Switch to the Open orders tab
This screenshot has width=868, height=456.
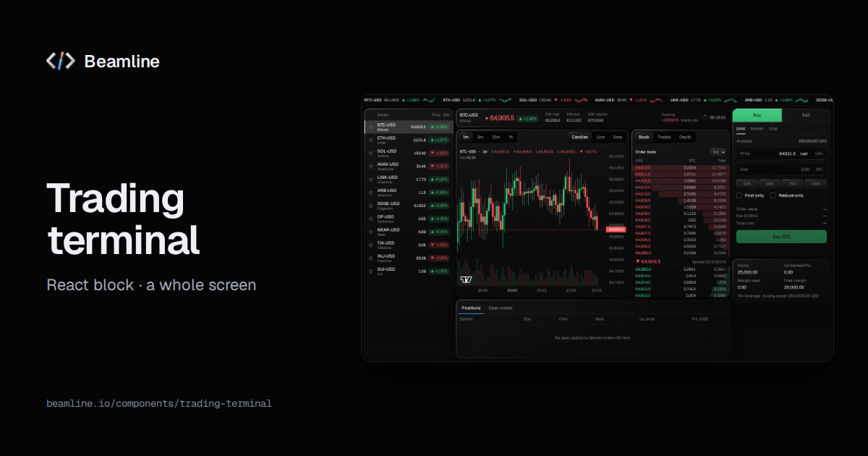(x=501, y=308)
